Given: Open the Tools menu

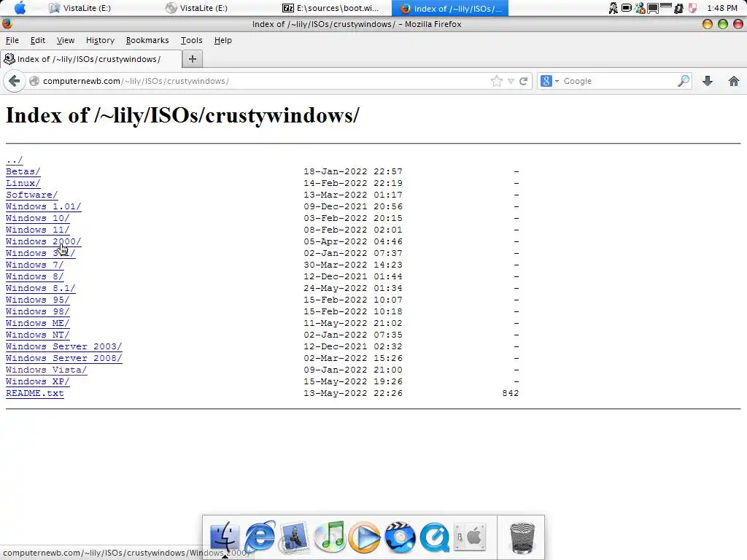Looking at the screenshot, I should pyautogui.click(x=192, y=41).
